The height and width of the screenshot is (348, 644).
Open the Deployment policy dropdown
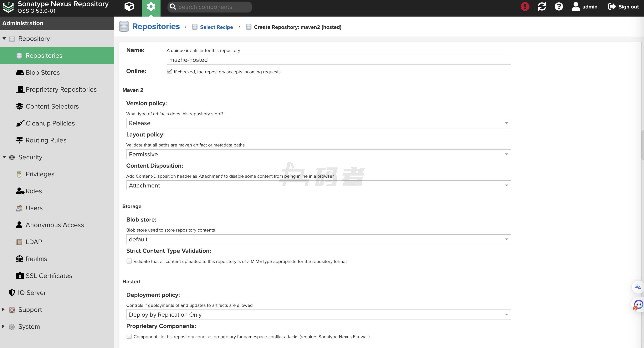pos(318,315)
